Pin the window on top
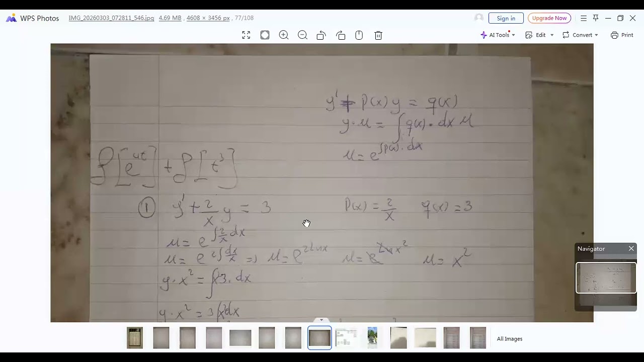 pyautogui.click(x=596, y=18)
